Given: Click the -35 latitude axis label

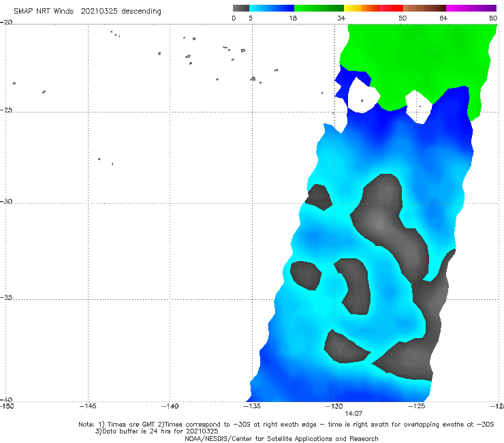Looking at the screenshot, I should pyautogui.click(x=6, y=298).
